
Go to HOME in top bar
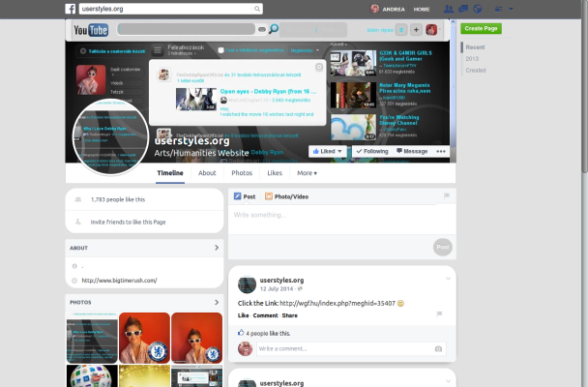pos(422,10)
